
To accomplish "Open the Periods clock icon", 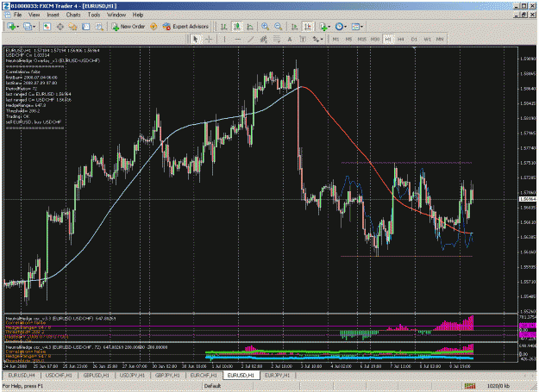I will pyautogui.click(x=339, y=27).
